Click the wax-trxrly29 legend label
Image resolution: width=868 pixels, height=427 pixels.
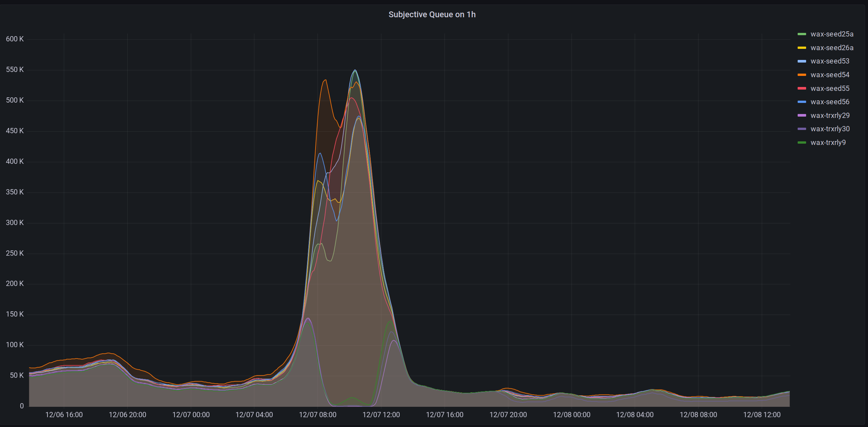[830, 115]
